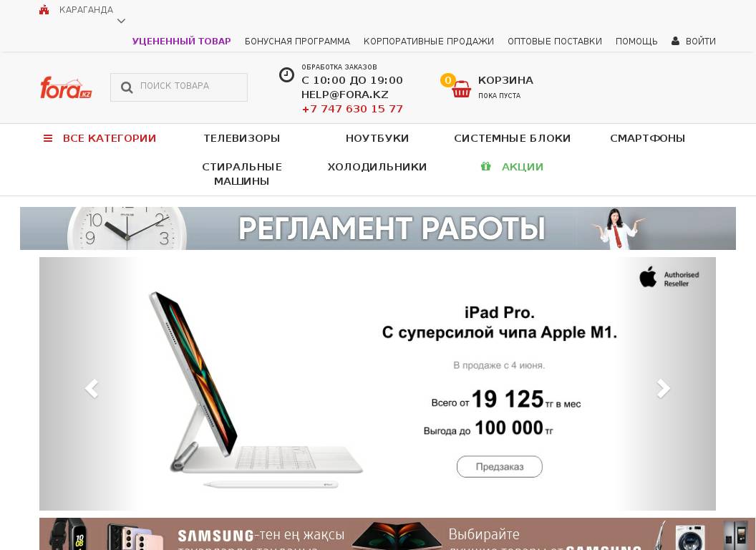Click the Поиск товара search field
Screen dimensions: 756x550
pyautogui.click(x=179, y=87)
